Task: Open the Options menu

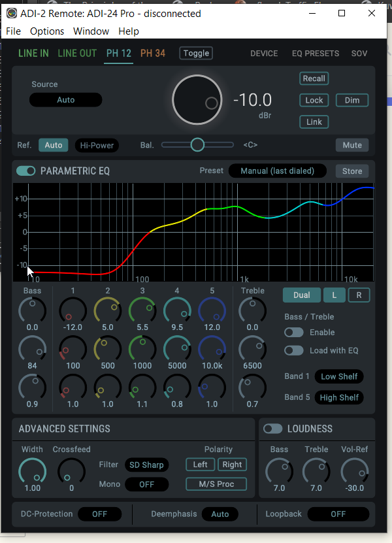Action: pyautogui.click(x=47, y=31)
